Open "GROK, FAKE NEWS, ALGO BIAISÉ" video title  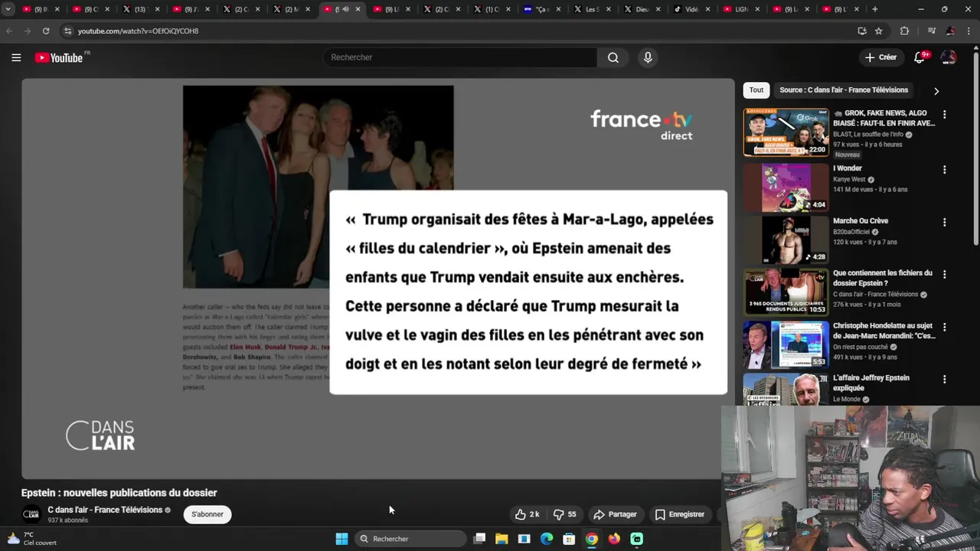(x=884, y=118)
